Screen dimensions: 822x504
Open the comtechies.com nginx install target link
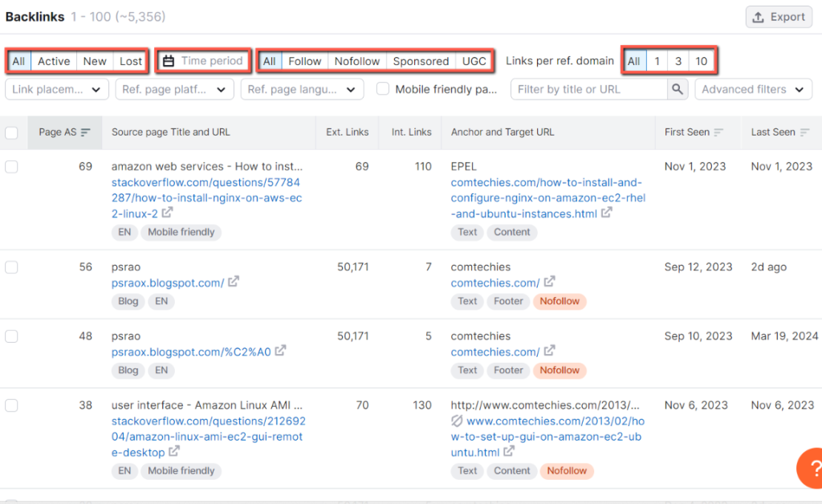[x=547, y=198]
